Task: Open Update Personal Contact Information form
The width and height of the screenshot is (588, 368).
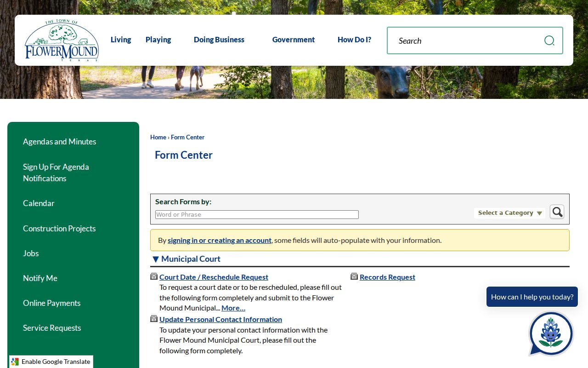Action: pos(220,319)
